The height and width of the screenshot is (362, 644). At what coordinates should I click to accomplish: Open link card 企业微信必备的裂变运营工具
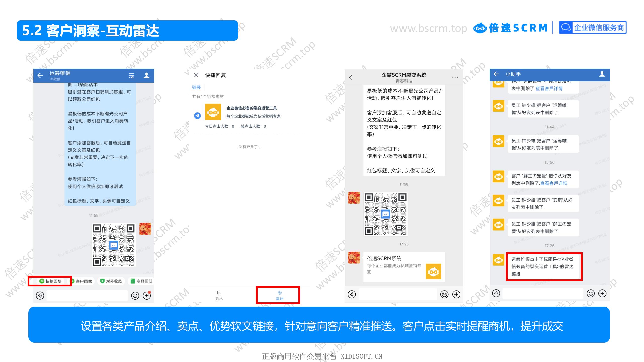click(250, 116)
